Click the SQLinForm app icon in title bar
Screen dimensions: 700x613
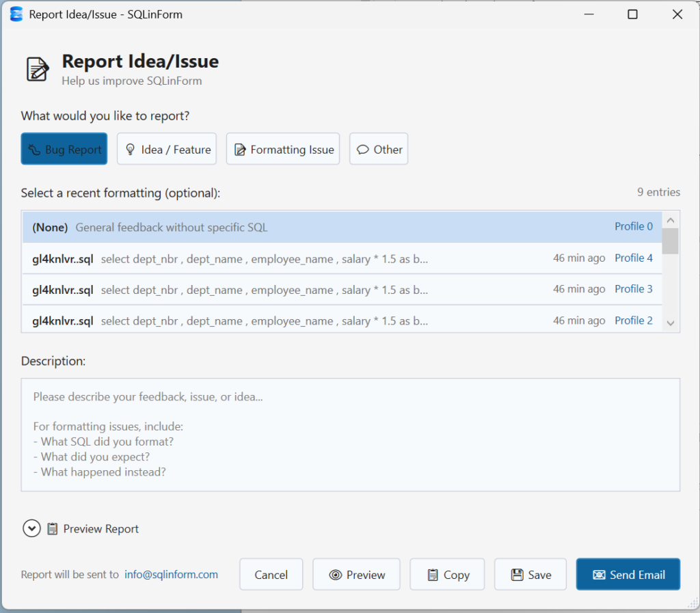(x=16, y=14)
